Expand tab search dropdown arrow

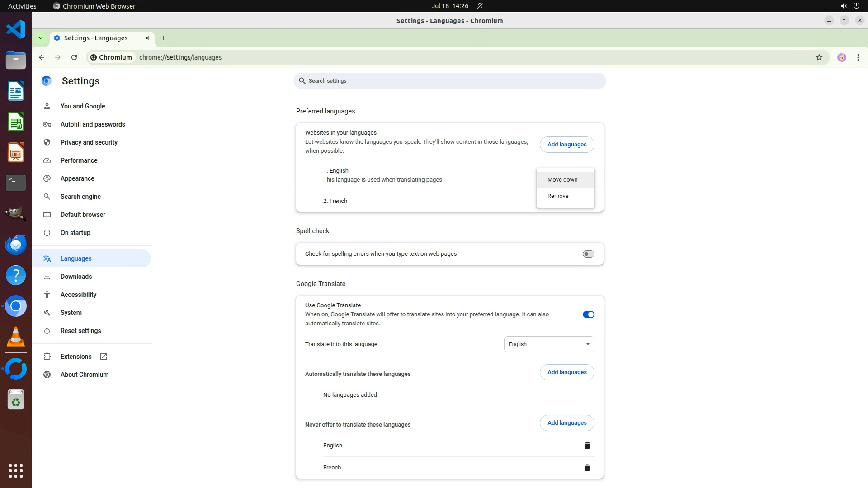point(41,38)
